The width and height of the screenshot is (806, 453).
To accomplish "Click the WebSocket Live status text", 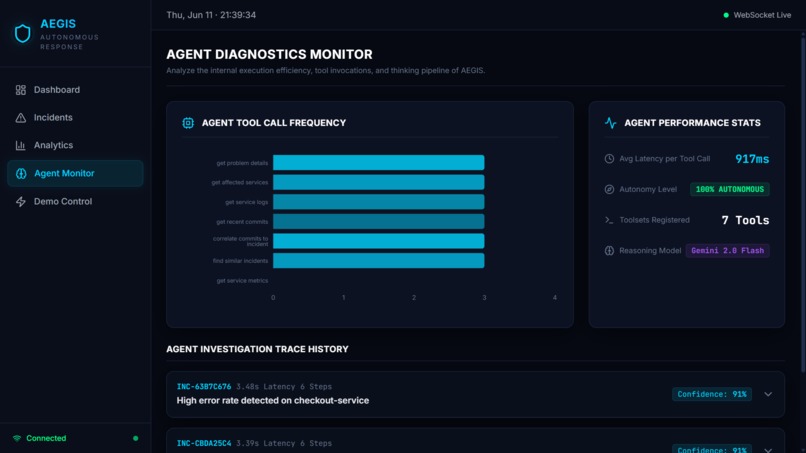I will [762, 15].
